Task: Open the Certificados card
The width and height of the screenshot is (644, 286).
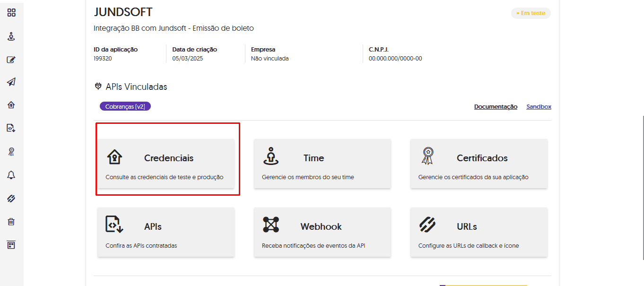Action: click(479, 164)
